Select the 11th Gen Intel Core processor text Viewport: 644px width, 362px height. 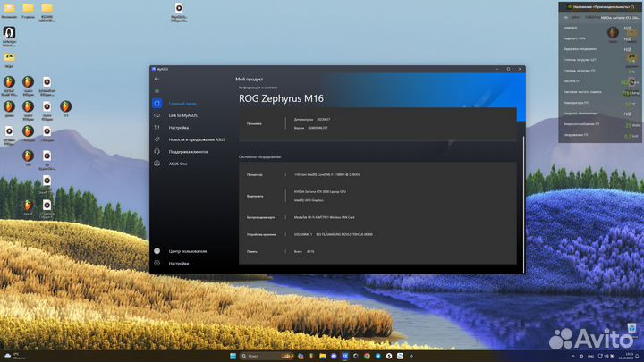[327, 175]
